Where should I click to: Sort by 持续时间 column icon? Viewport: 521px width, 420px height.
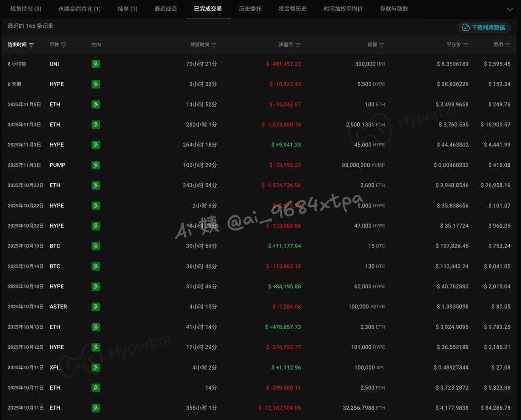[214, 45]
